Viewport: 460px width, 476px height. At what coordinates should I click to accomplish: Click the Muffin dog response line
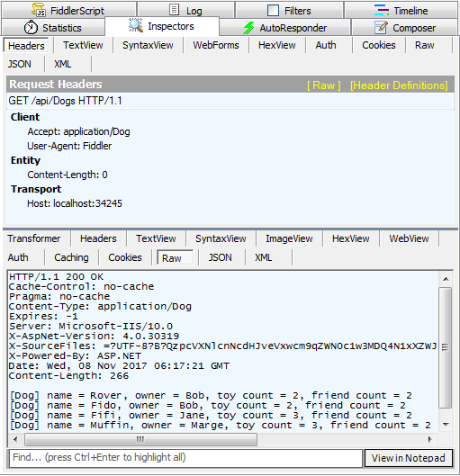(221, 425)
